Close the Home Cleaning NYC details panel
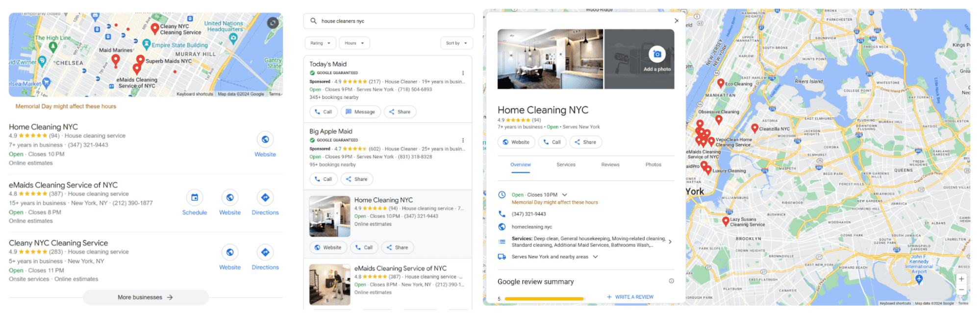 (677, 21)
